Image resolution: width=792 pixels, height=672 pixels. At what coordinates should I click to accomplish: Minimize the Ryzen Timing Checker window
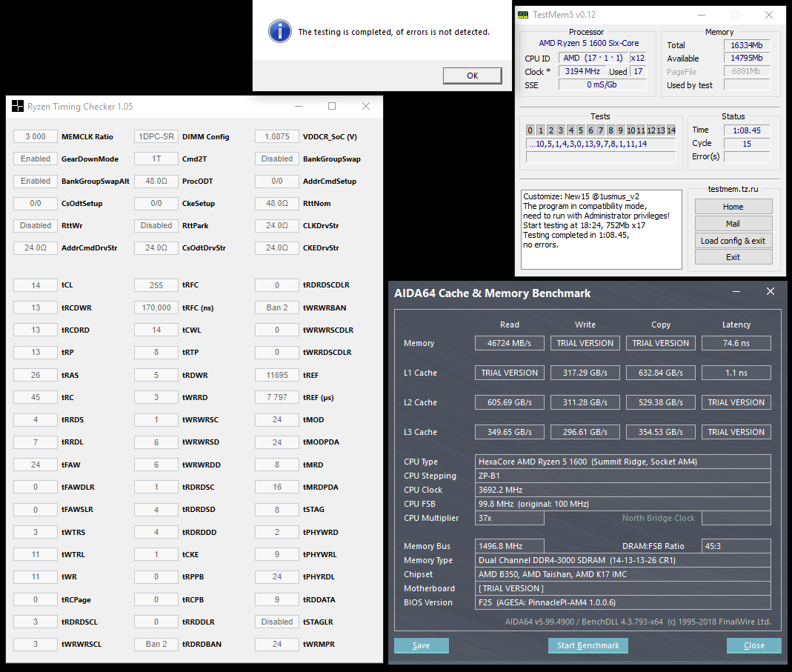pos(299,106)
